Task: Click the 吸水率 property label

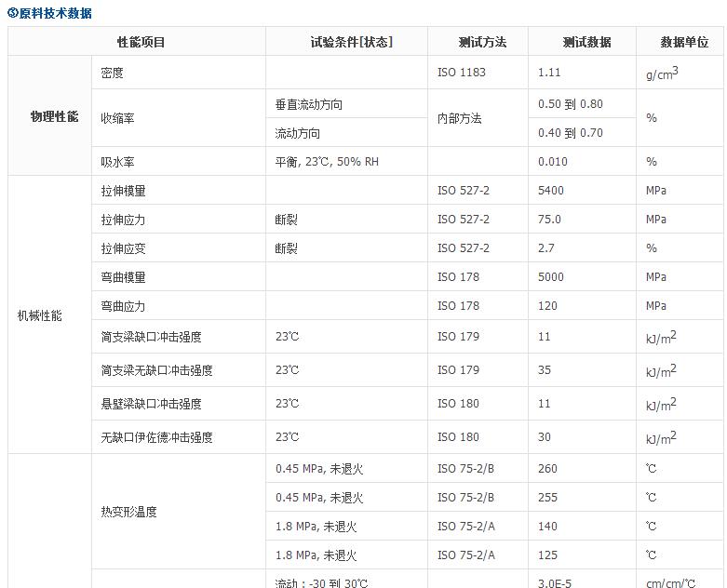Action: click(118, 162)
